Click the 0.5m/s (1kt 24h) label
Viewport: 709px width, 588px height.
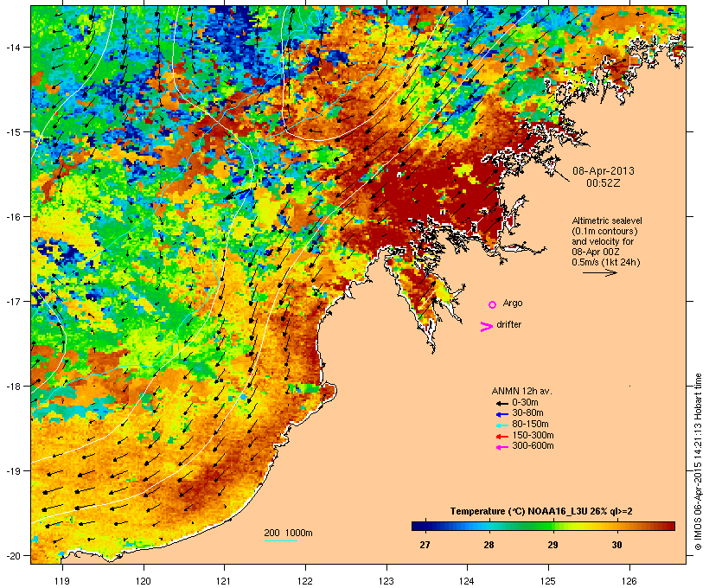click(606, 262)
